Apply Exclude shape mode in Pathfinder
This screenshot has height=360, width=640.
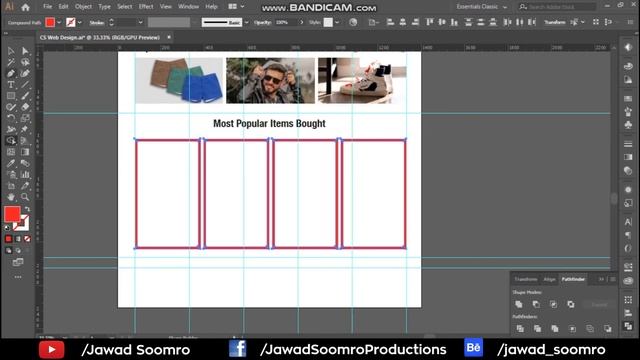[571, 304]
